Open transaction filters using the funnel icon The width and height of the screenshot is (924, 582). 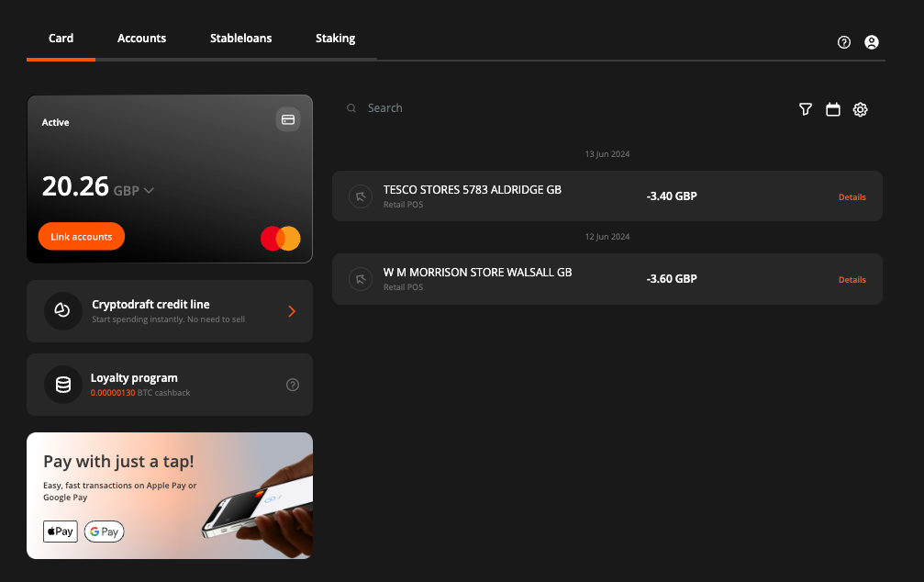[x=805, y=109]
